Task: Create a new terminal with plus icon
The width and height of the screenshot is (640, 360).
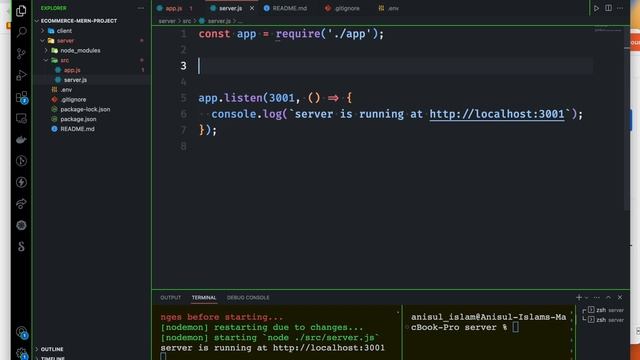Action: [x=579, y=298]
